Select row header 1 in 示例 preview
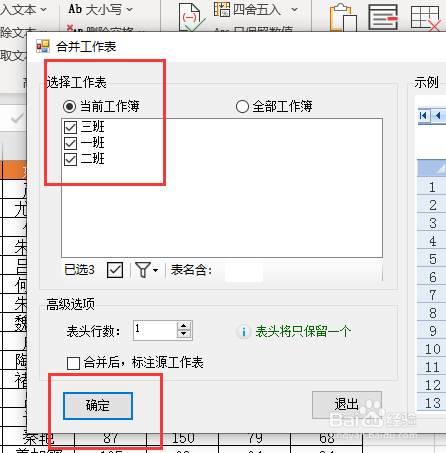Screen dimensions: 446x453 432,187
